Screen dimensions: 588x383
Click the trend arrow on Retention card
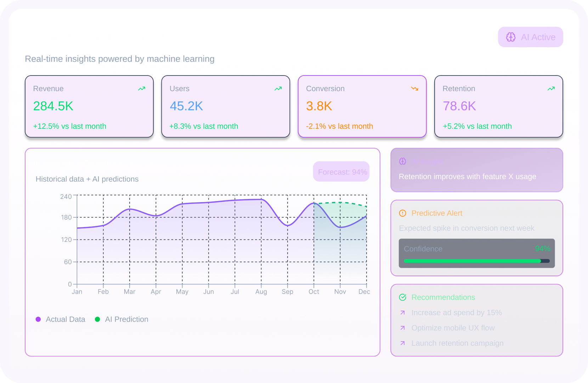point(550,89)
